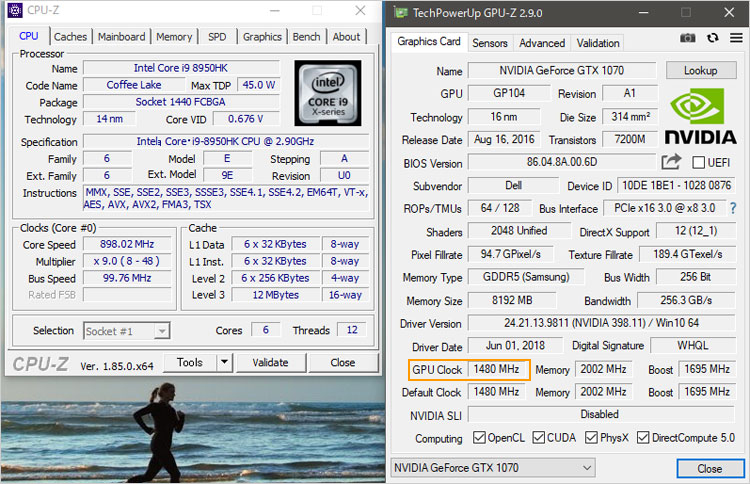Click the Threads value 12
The image size is (750, 484).
(x=352, y=330)
